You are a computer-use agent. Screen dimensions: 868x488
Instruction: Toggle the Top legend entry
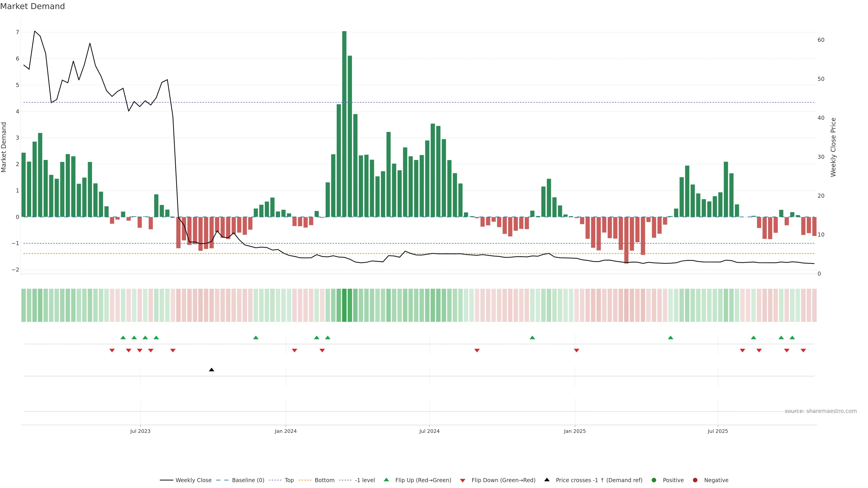[x=289, y=480]
